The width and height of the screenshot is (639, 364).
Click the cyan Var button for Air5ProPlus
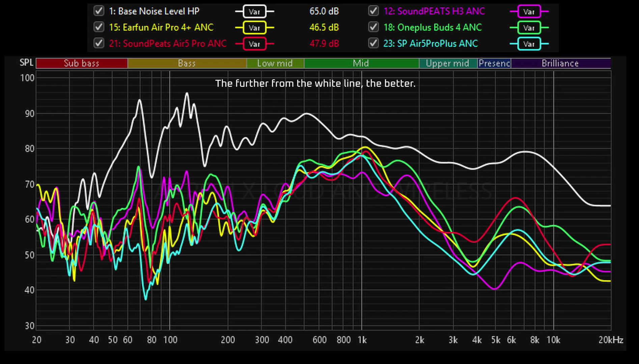529,44
